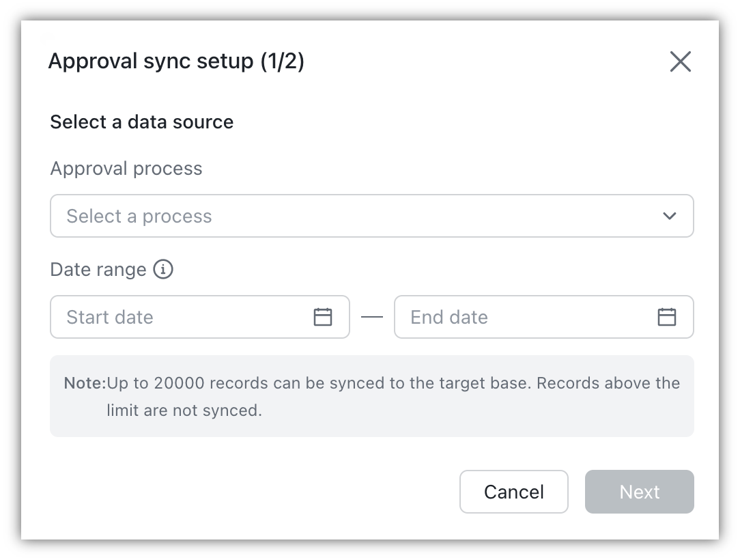Click the Cancel button
The height and width of the screenshot is (560, 740).
pyautogui.click(x=513, y=491)
